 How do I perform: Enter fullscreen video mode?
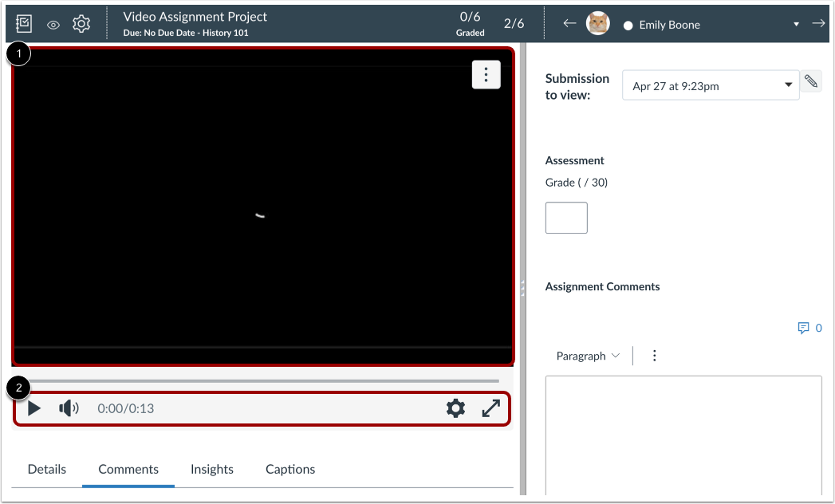491,408
